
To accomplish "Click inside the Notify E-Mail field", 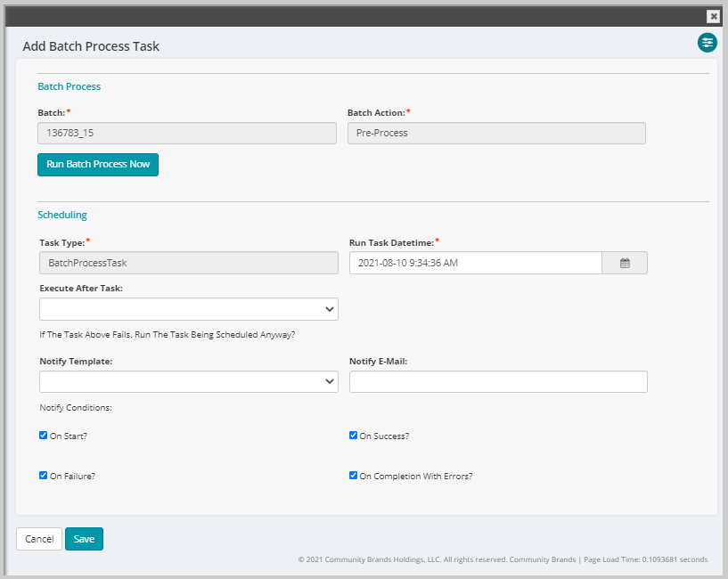I will [x=497, y=381].
